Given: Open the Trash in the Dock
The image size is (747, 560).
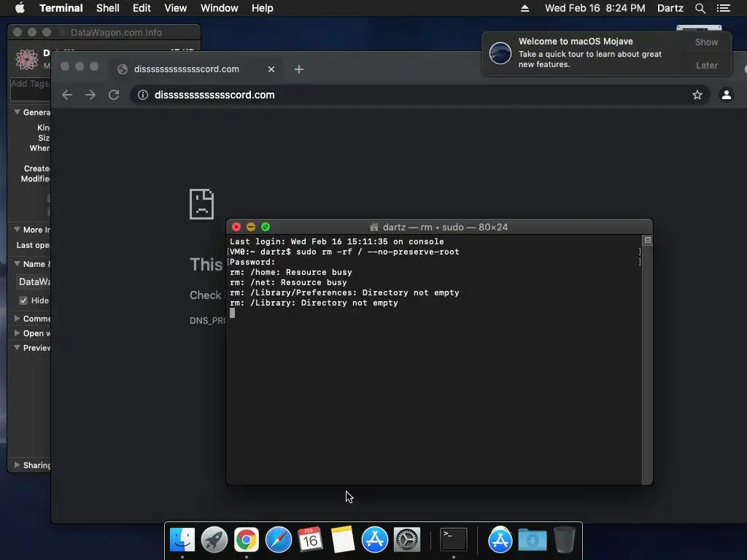Looking at the screenshot, I should (565, 540).
